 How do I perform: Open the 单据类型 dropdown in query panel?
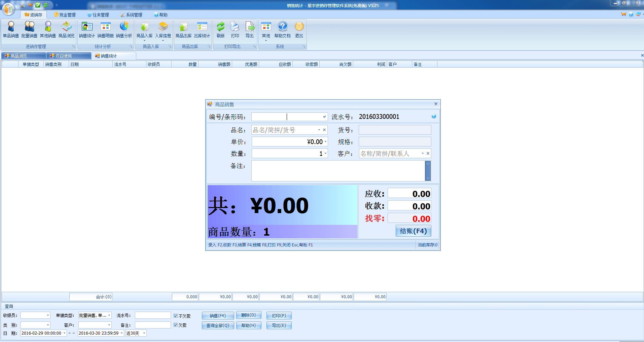click(x=109, y=315)
